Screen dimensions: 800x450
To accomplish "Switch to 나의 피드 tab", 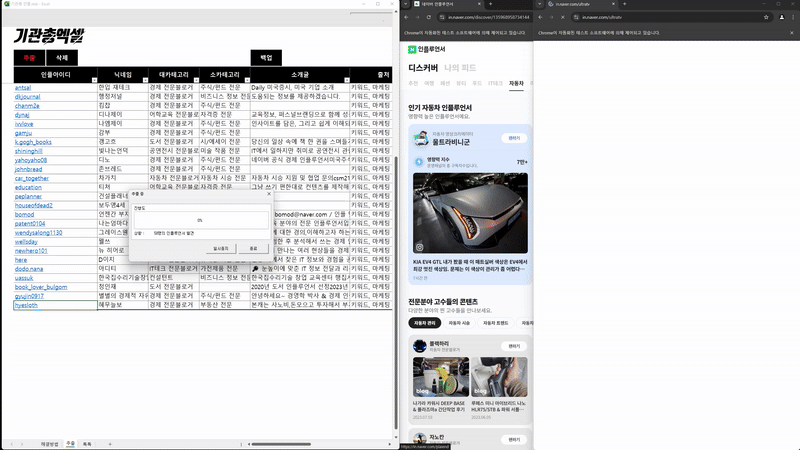I will (460, 68).
